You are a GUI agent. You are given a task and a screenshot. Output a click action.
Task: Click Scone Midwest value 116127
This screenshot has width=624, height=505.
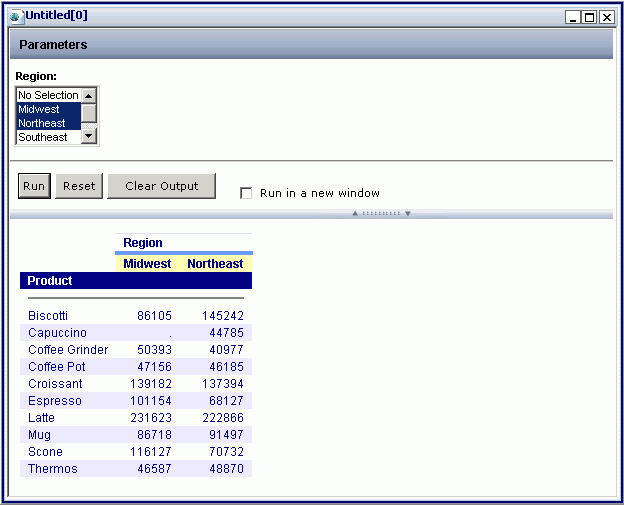(151, 452)
